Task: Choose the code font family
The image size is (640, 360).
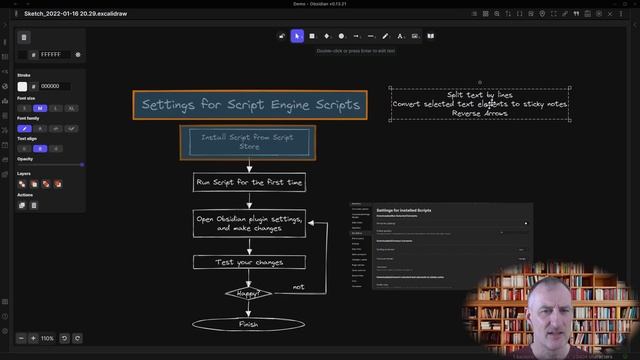Action: pos(56,129)
